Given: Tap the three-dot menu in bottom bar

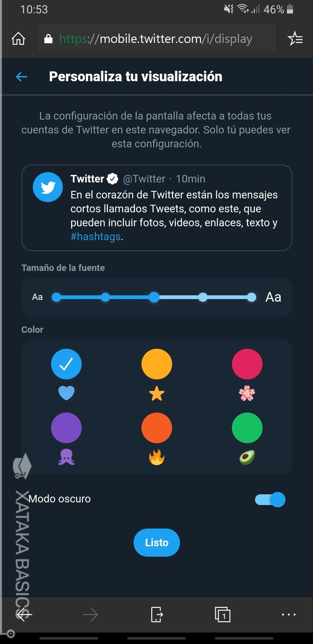Looking at the screenshot, I should 288,615.
